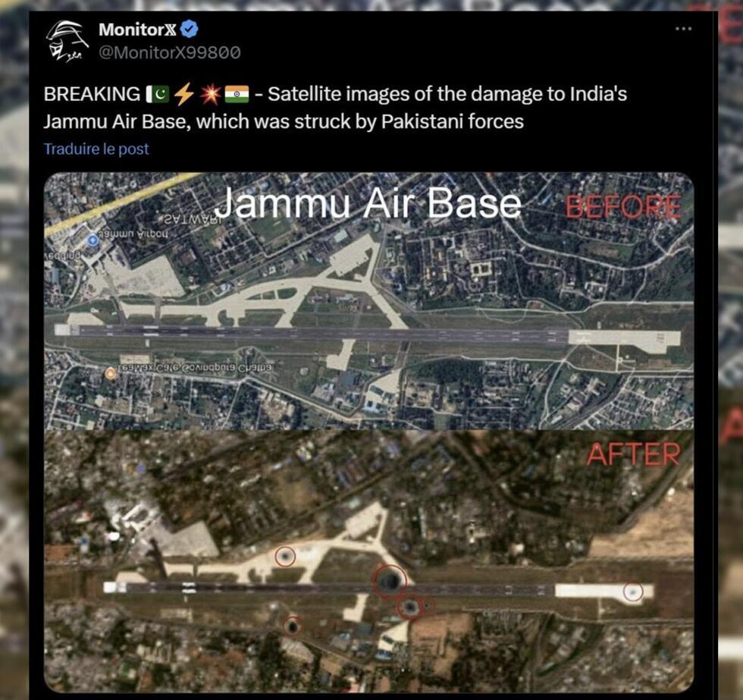
Task: Click the orange map marker pin
Action: point(111,373)
